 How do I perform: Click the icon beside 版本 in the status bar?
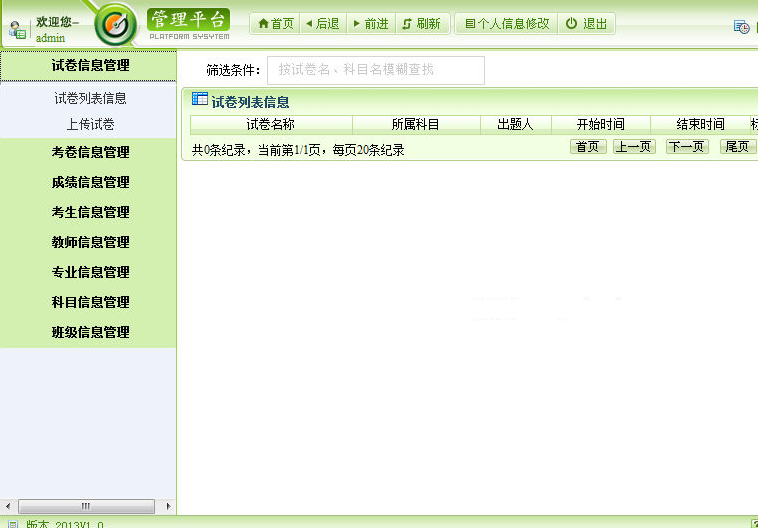(x=13, y=524)
